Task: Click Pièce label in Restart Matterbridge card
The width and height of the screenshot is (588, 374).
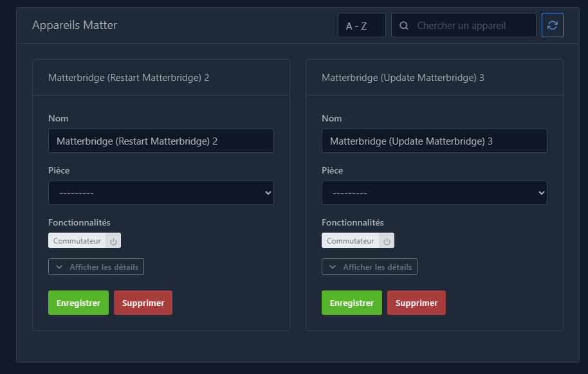Action: coord(59,170)
